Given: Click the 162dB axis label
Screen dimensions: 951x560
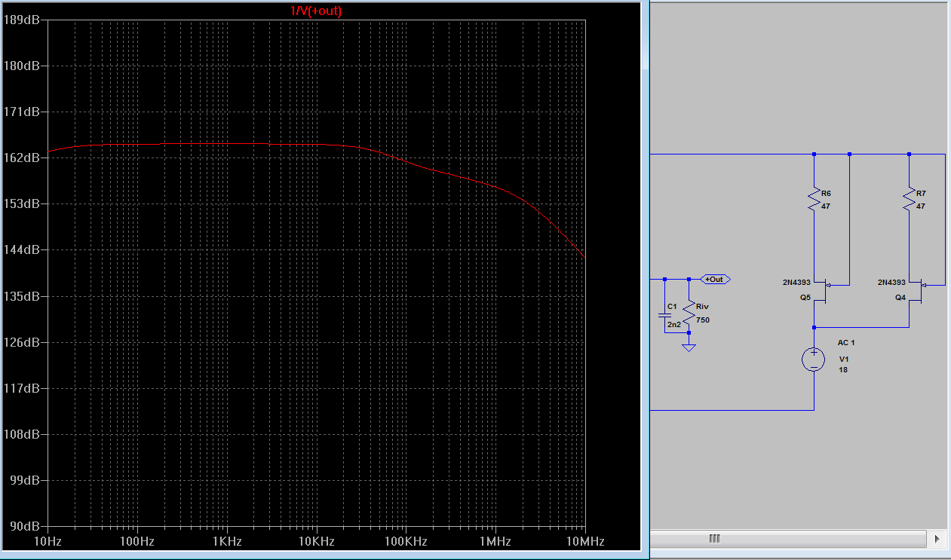Looking at the screenshot, I should pyautogui.click(x=22, y=158).
